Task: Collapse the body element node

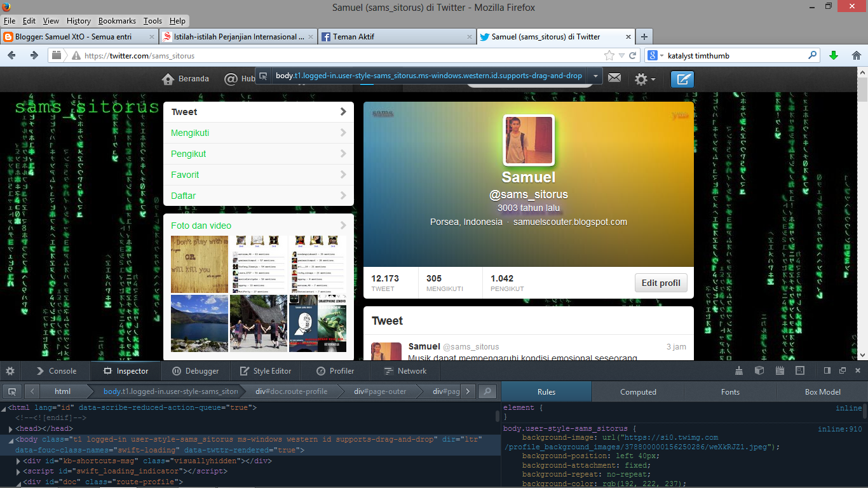Action: point(11,440)
